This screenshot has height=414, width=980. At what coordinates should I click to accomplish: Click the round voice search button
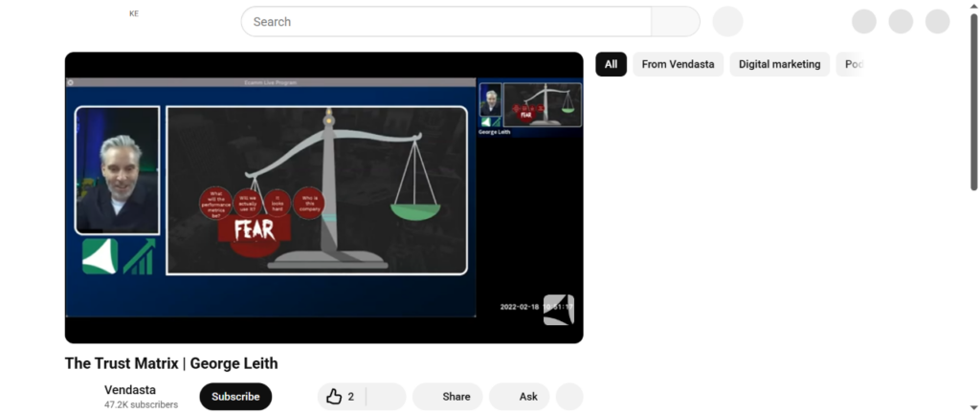point(727,21)
